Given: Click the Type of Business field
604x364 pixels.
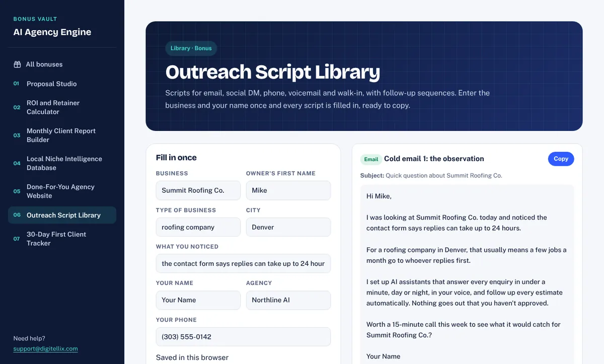Looking at the screenshot, I should pyautogui.click(x=198, y=227).
